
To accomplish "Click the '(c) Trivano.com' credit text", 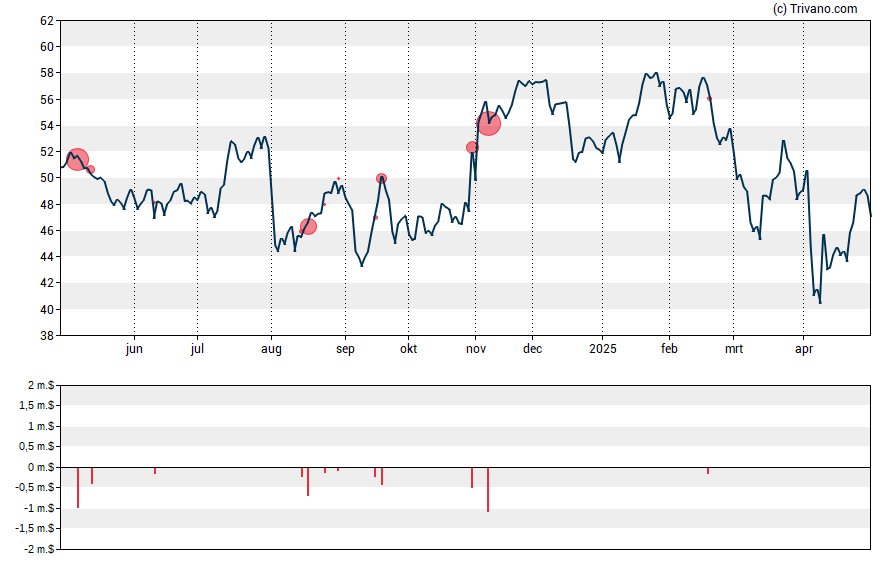I will 815,8.
